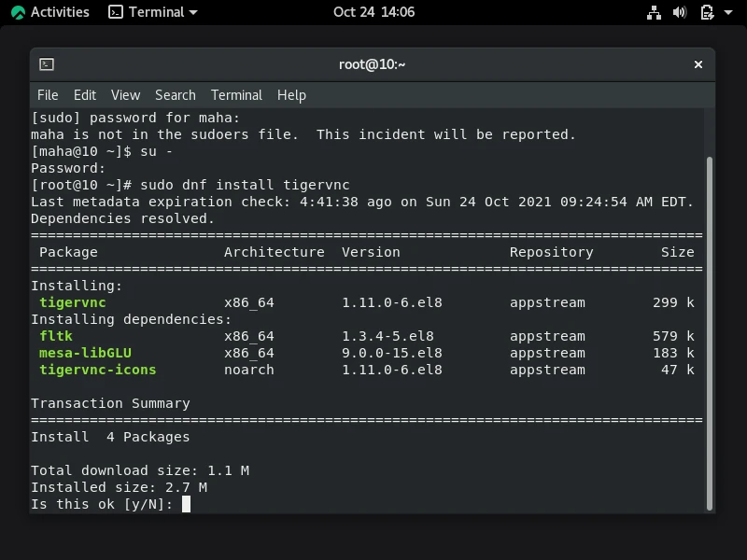Image resolution: width=747 pixels, height=560 pixels.
Task: Click the volume speaker icon
Action: (680, 12)
